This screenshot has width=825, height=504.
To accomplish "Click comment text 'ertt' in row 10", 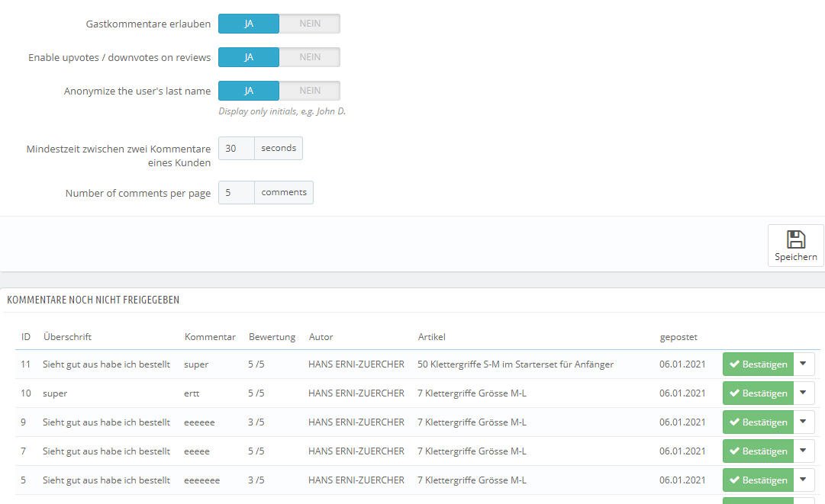I will pos(192,393).
